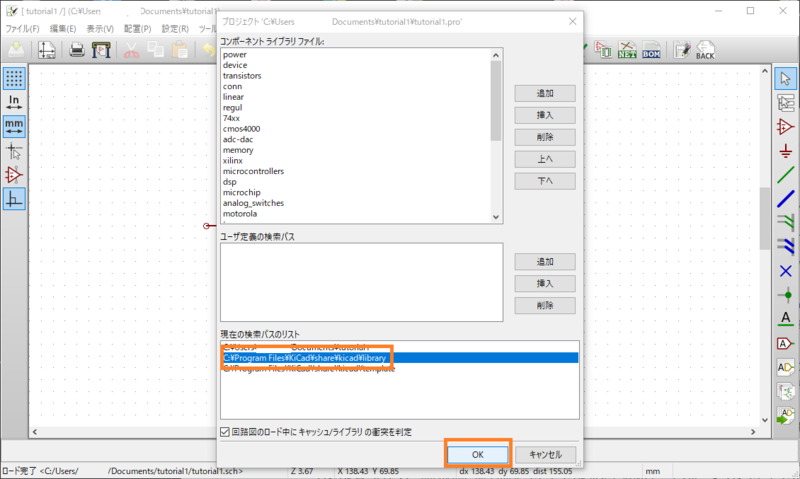This screenshot has width=800, height=479.
Task: Confirm dialog with OK button
Action: point(478,455)
